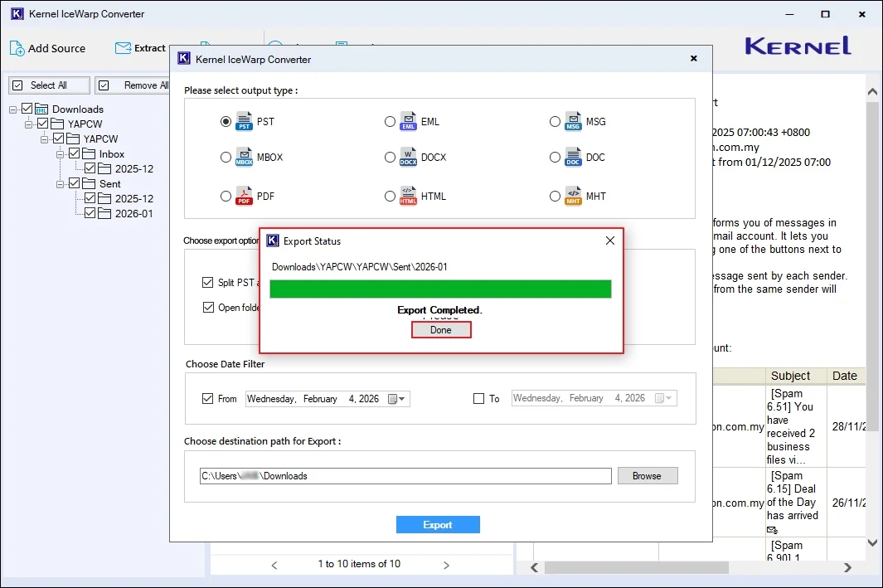Toggle the Select All option
The width and height of the screenshot is (883, 588).
(x=18, y=85)
